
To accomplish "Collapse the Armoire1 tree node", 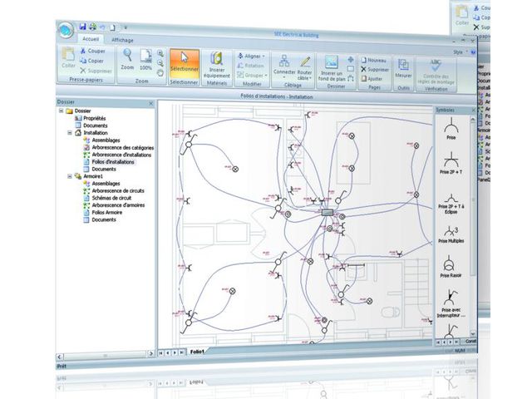I will coord(68,176).
